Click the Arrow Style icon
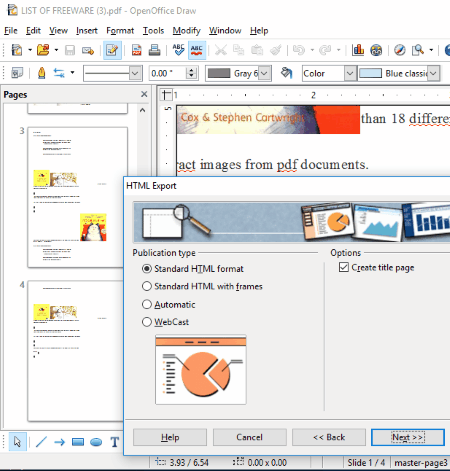This screenshot has width=450, height=471. point(59,73)
